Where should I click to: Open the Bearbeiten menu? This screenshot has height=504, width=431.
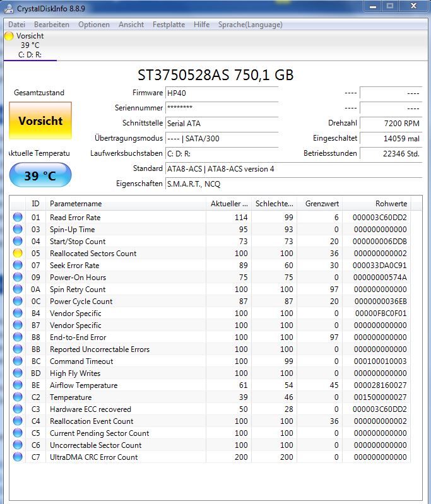(x=52, y=25)
